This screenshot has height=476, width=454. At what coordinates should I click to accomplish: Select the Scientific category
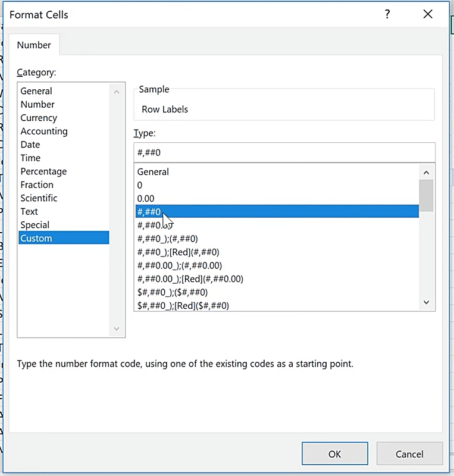39,198
